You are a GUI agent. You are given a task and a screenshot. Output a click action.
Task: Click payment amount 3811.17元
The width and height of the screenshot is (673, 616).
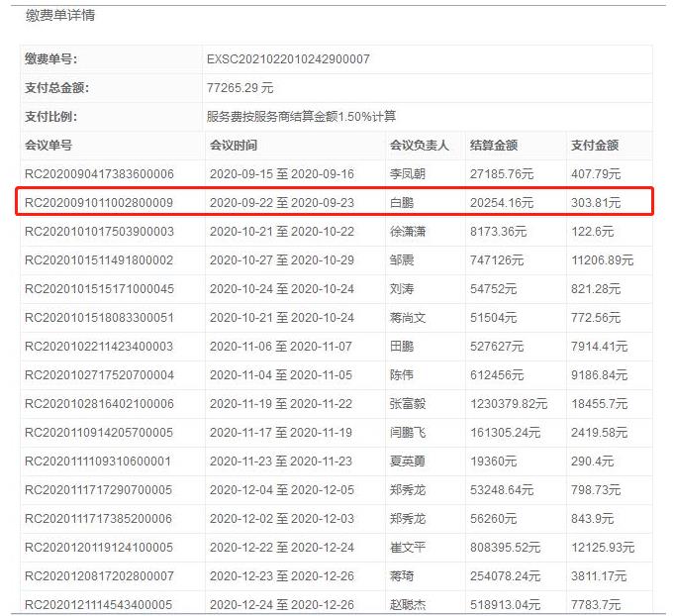click(x=600, y=576)
